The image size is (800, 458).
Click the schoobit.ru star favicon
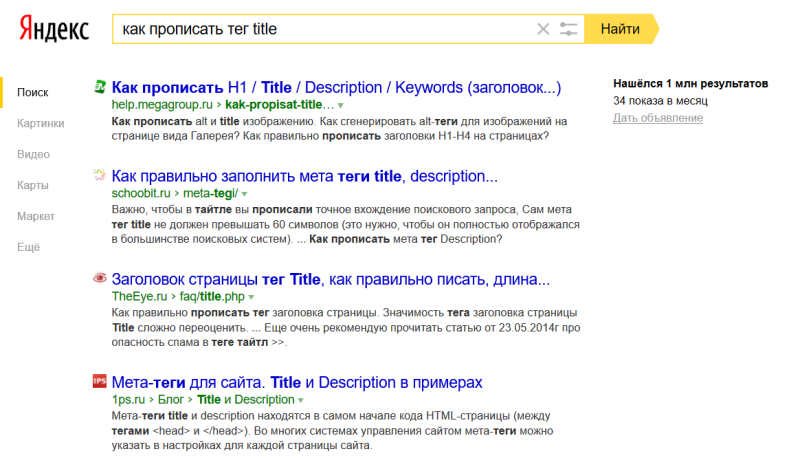point(99,175)
